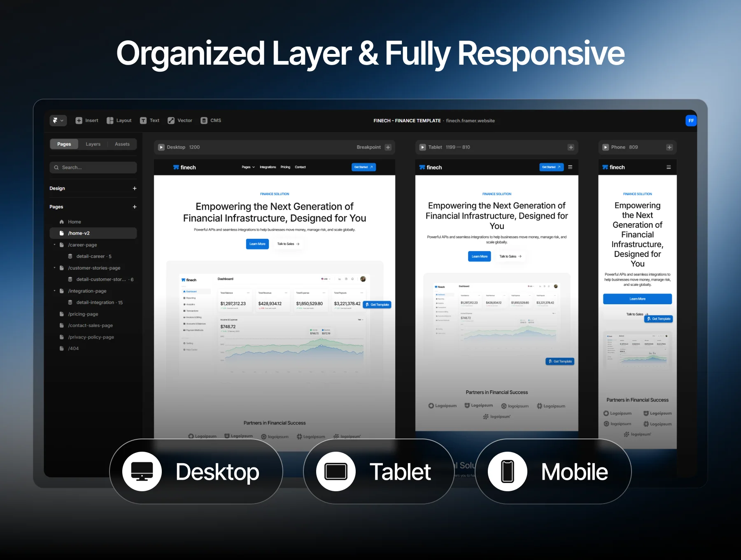
Task: Switch to the Layers tab
Action: click(x=93, y=144)
